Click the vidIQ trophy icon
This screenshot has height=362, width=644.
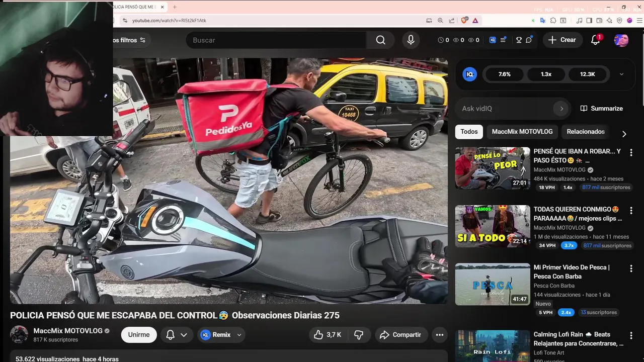519,40
